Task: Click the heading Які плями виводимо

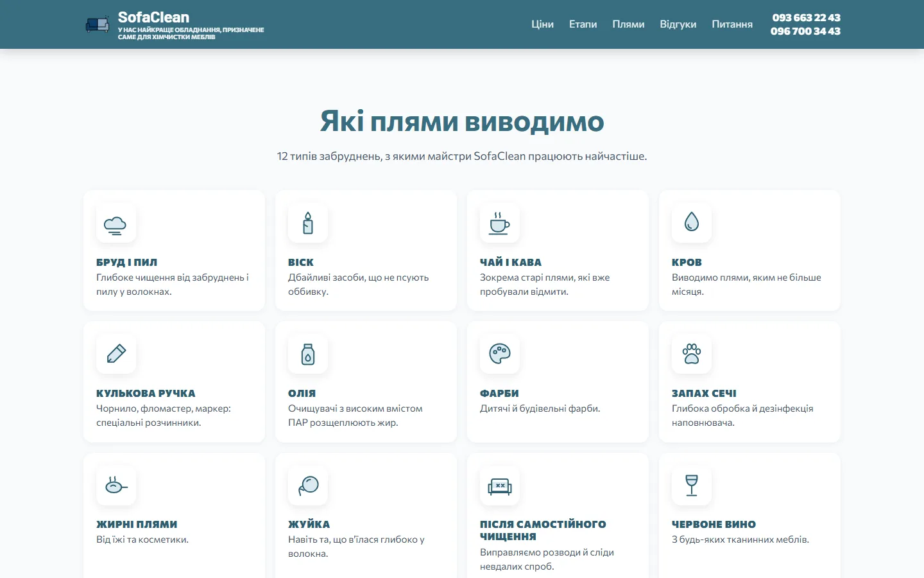Action: pos(462,121)
